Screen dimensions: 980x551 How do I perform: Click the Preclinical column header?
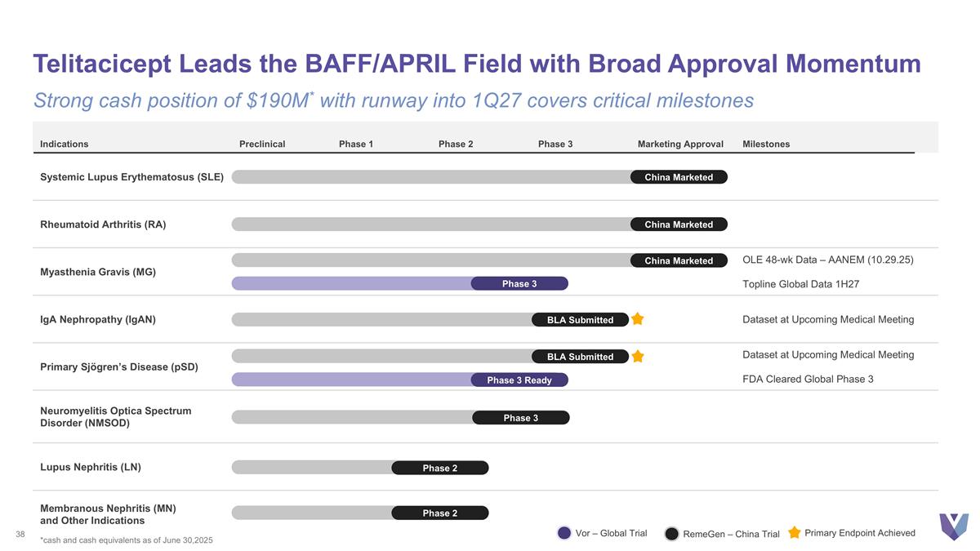click(x=262, y=144)
